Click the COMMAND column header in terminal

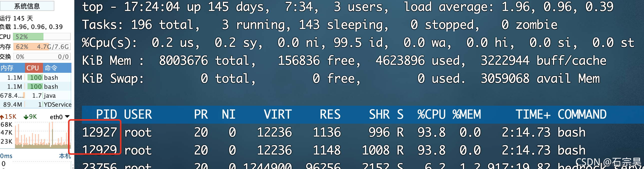582,115
